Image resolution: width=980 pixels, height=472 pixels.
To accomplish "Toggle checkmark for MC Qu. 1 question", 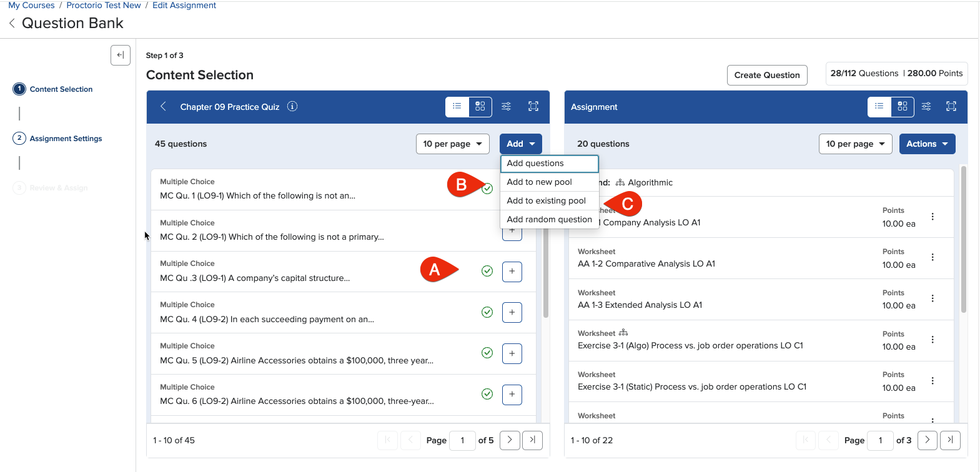I will (487, 189).
